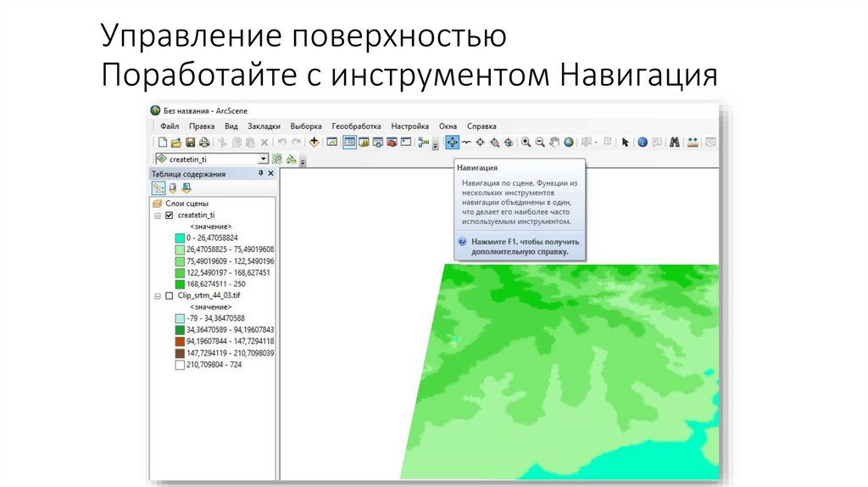The image size is (868, 487).
Task: Click the 168,6274511 - 250 green swatch
Action: point(180,284)
